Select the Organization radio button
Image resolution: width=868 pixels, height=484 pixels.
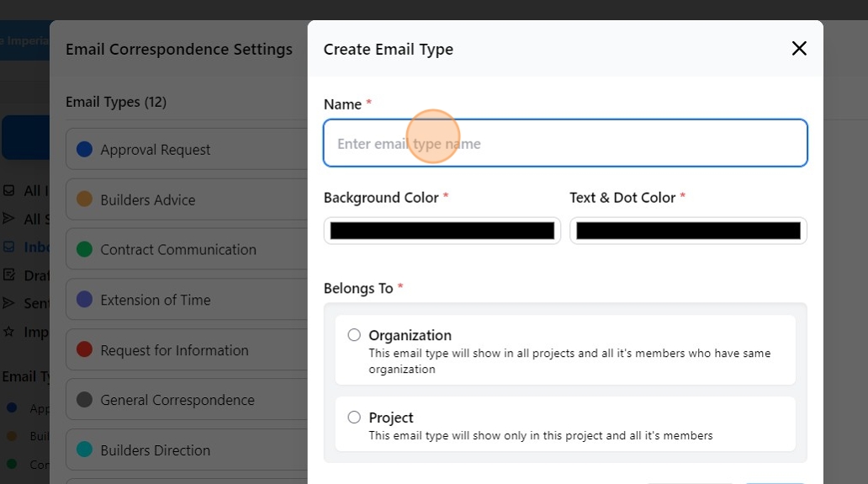[354, 335]
